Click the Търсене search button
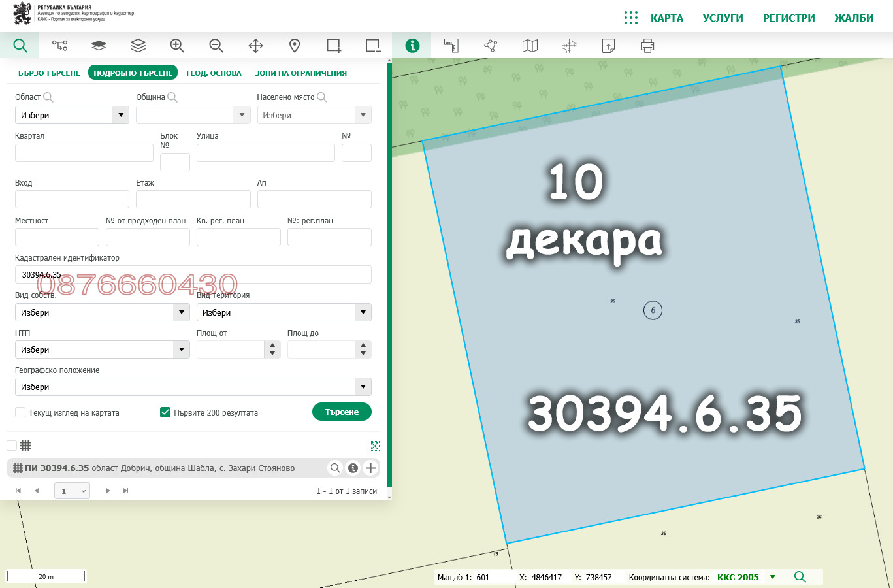893x588 pixels. coord(342,412)
